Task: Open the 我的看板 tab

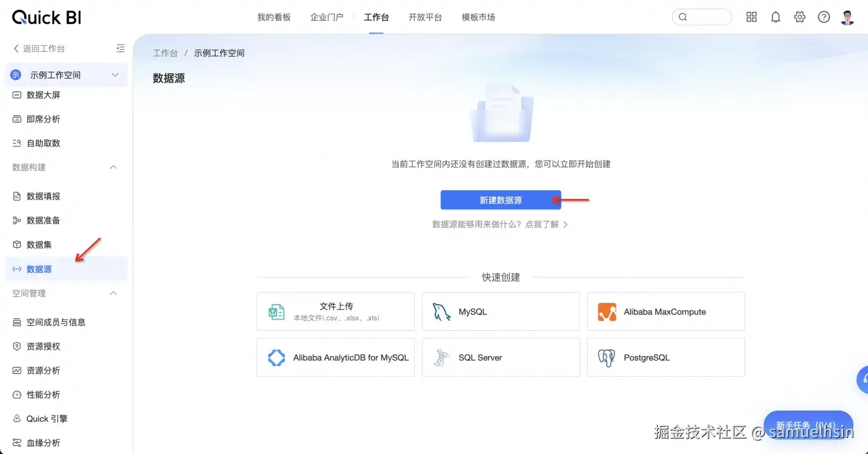Action: coord(274,17)
